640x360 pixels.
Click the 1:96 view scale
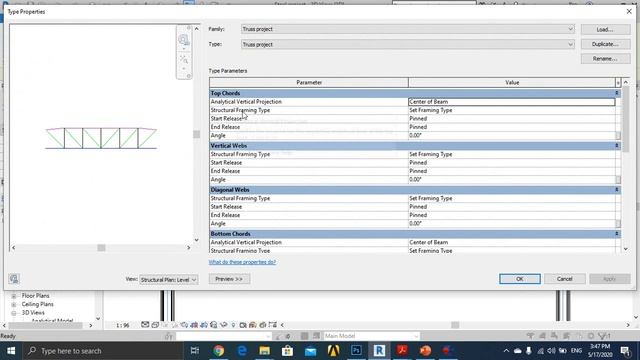tap(122, 325)
